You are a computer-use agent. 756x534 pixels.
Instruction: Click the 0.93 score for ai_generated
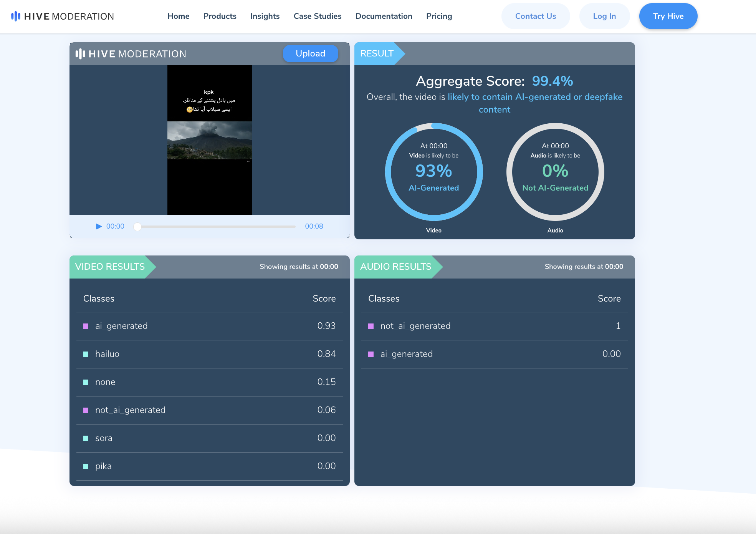coord(326,326)
